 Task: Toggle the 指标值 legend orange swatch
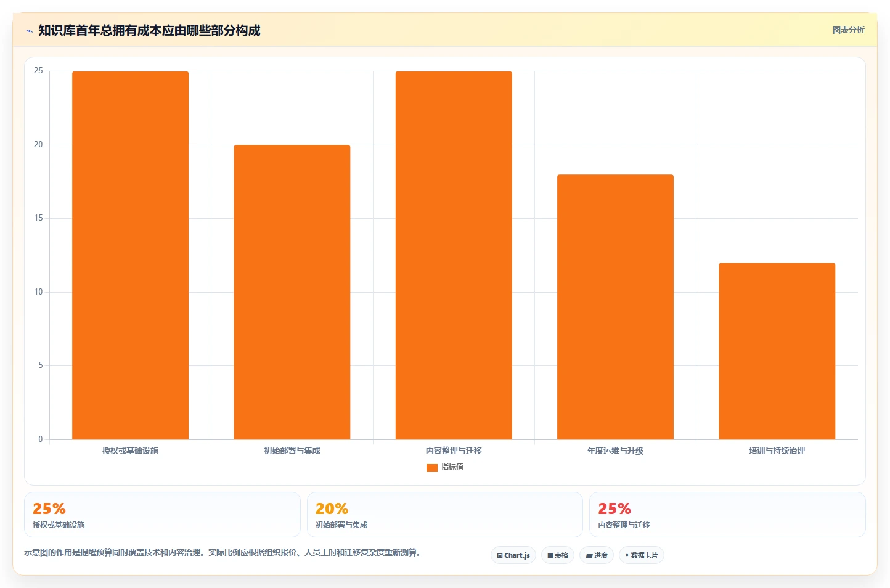click(431, 468)
